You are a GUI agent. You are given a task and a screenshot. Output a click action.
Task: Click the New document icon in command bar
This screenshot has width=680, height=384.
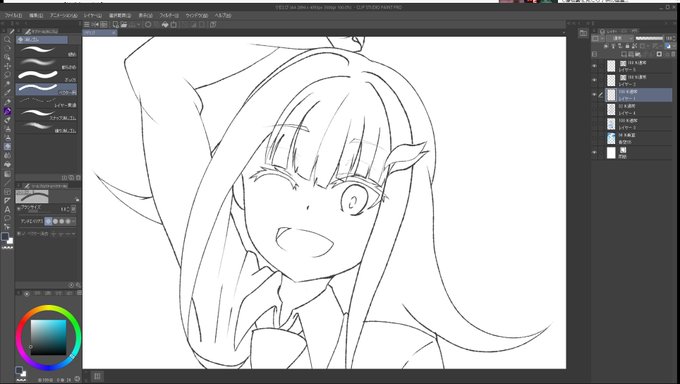pyautogui.click(x=116, y=25)
